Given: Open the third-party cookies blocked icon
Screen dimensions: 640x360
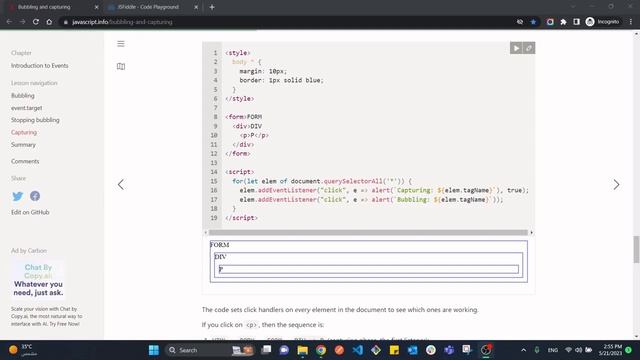Looking at the screenshot, I should [x=520, y=22].
